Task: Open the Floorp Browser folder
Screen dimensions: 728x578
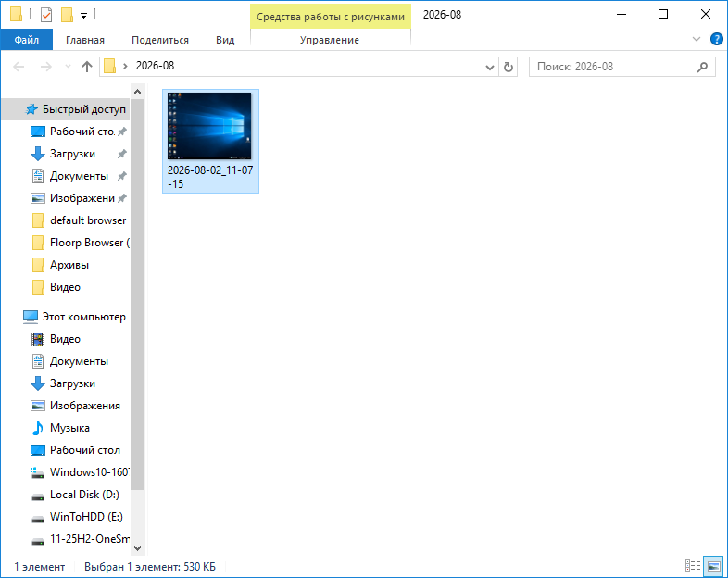Action: pos(90,243)
